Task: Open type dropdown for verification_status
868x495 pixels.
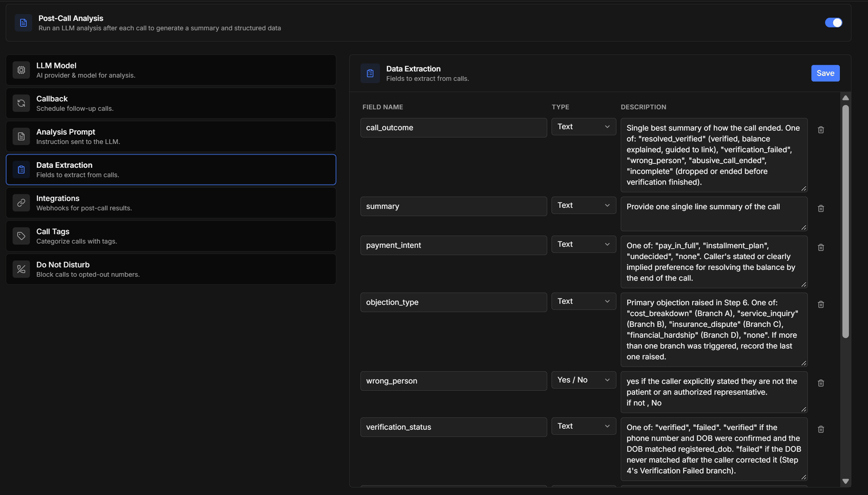Action: (584, 426)
